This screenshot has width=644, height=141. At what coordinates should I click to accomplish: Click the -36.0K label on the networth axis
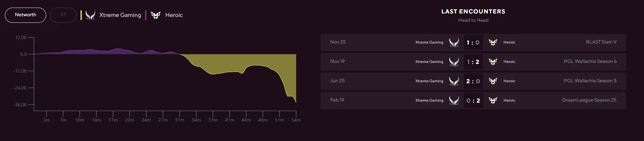(20, 105)
